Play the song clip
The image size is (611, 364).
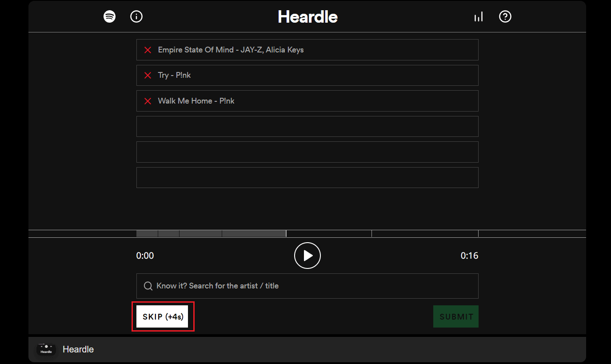pos(307,256)
